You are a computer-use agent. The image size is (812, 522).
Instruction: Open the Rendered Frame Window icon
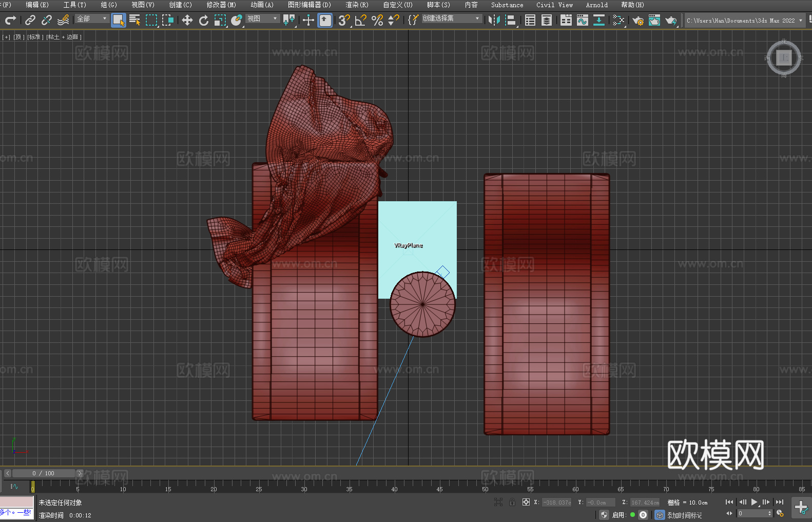point(654,20)
